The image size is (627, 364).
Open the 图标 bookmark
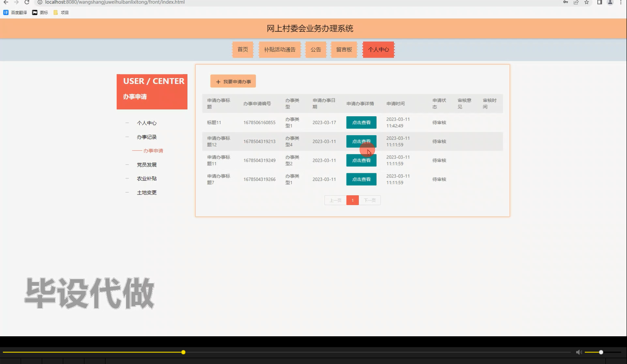click(x=40, y=12)
